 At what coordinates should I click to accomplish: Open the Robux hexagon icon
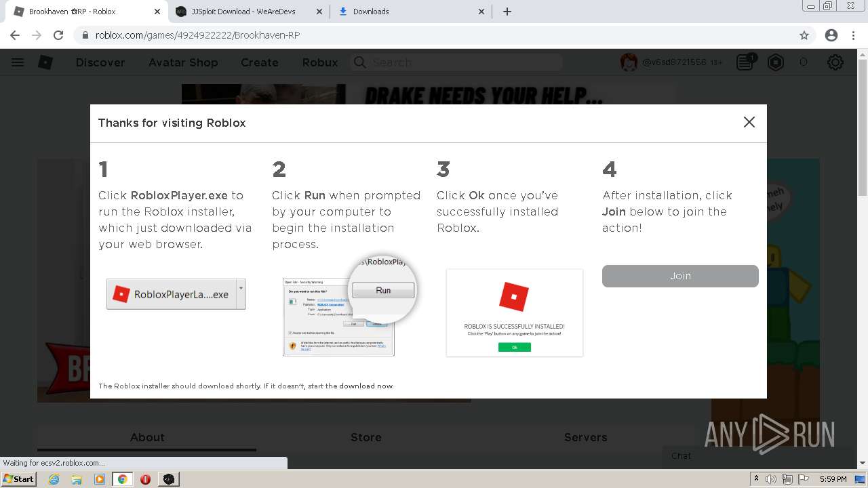776,62
